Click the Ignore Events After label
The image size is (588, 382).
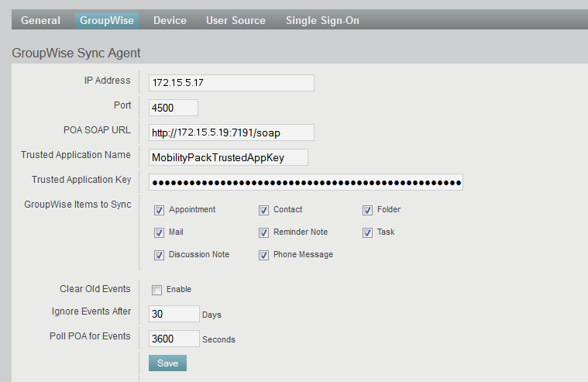(91, 311)
